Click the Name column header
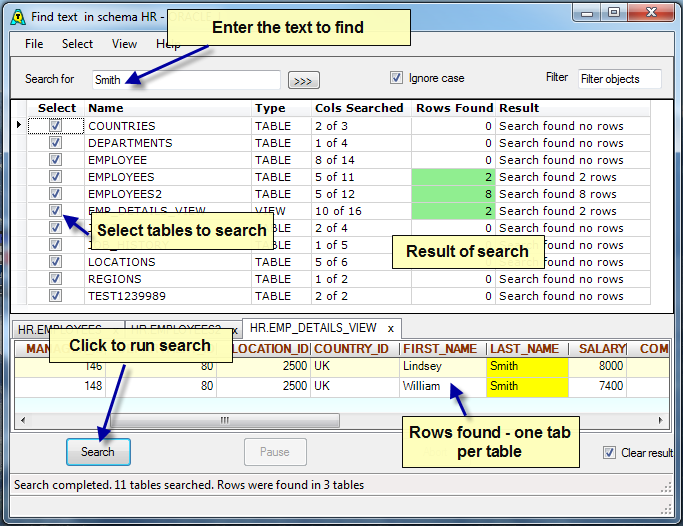Viewport: 683px width, 526px height. click(x=168, y=108)
